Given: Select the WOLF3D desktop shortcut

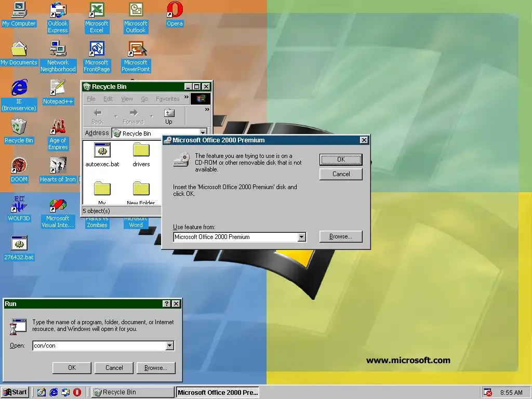Looking at the screenshot, I should 19,209.
